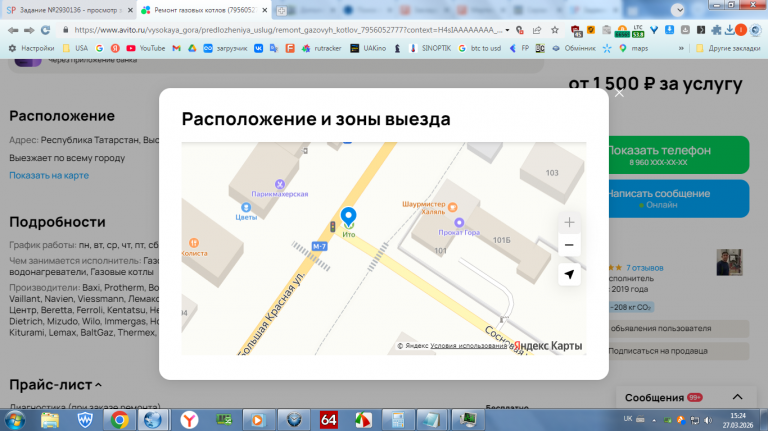The width and height of the screenshot is (768, 431).
Task: Go forward in browser history
Action: [x=29, y=30]
